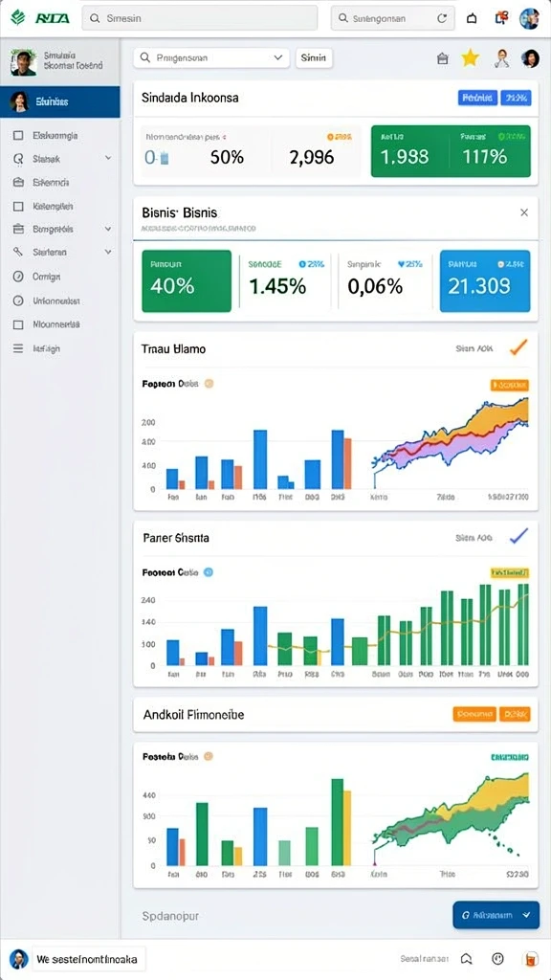Click the emoji face icon in bottom bar
This screenshot has height=980, width=551.
point(497,958)
